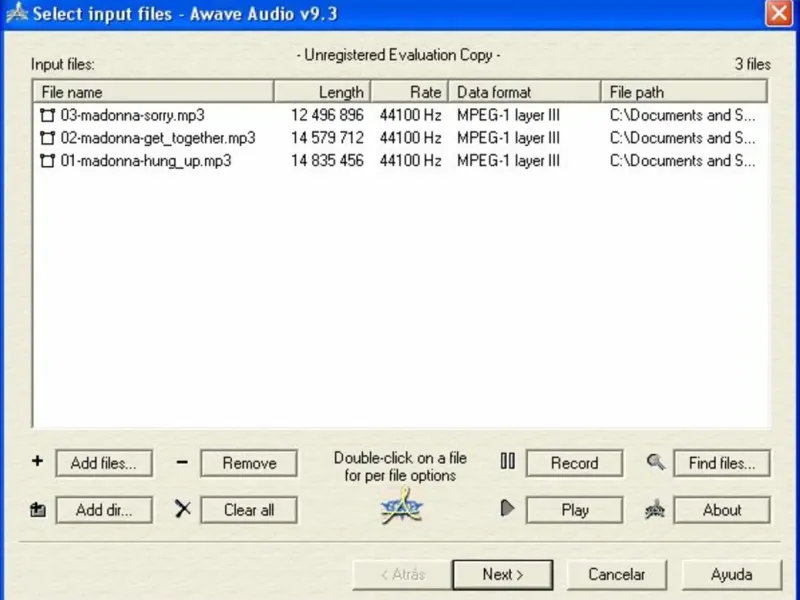Click the 44100 Hz rate of 02-madonna-get_together.mp3
Screen dimensions: 800x600
point(410,138)
